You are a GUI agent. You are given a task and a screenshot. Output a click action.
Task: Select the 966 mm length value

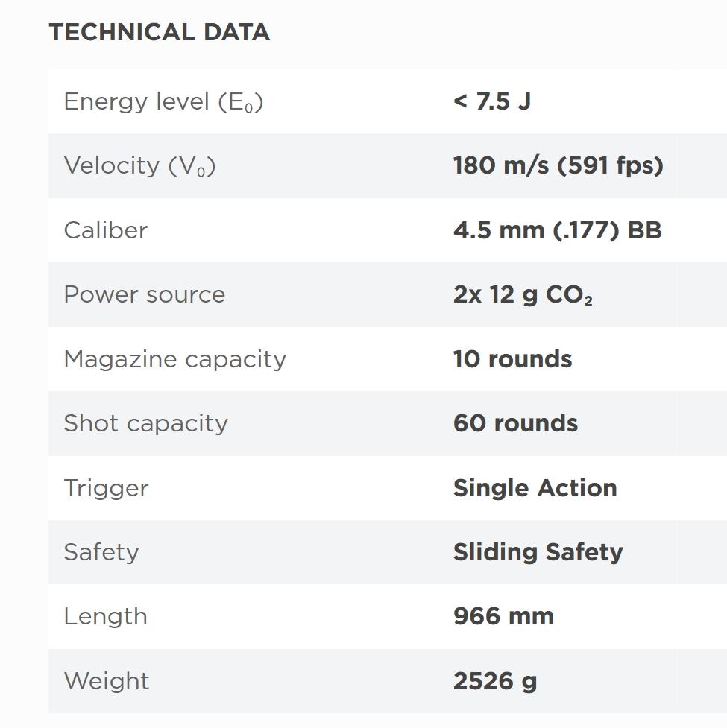tap(503, 616)
